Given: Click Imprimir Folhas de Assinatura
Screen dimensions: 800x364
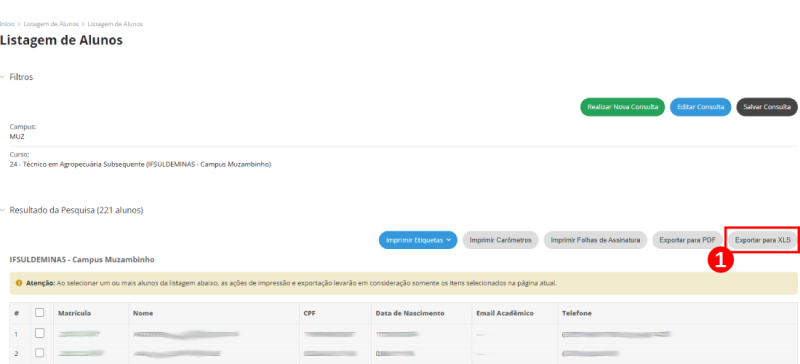Looking at the screenshot, I should (x=595, y=240).
